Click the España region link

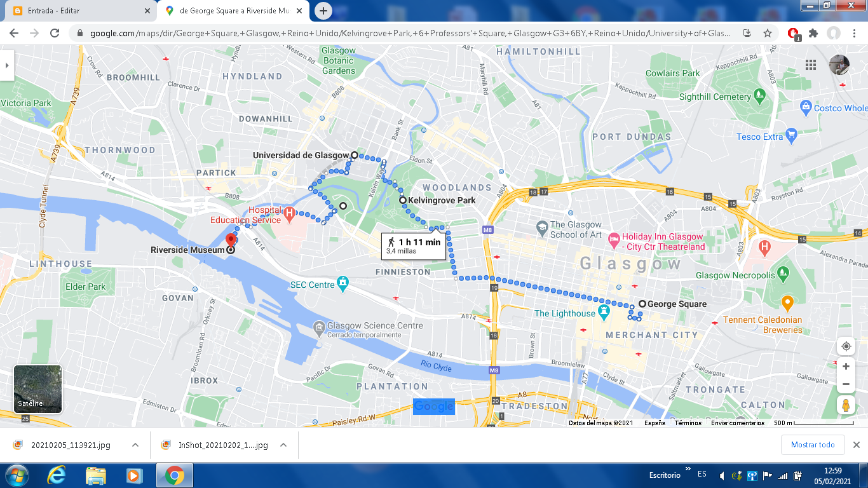(654, 423)
